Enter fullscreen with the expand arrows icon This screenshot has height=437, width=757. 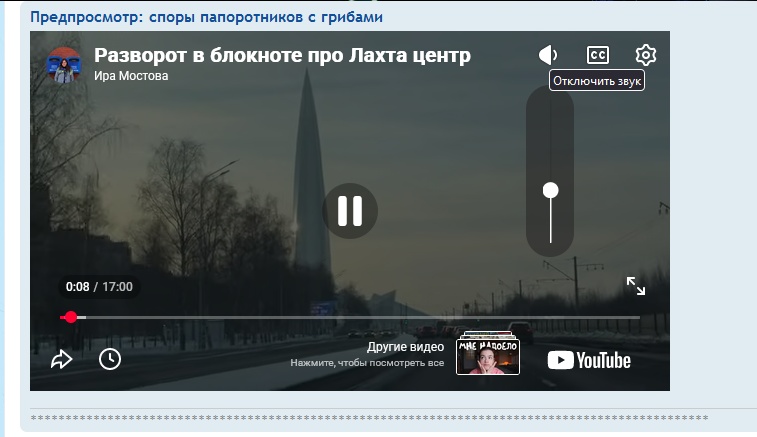click(635, 286)
